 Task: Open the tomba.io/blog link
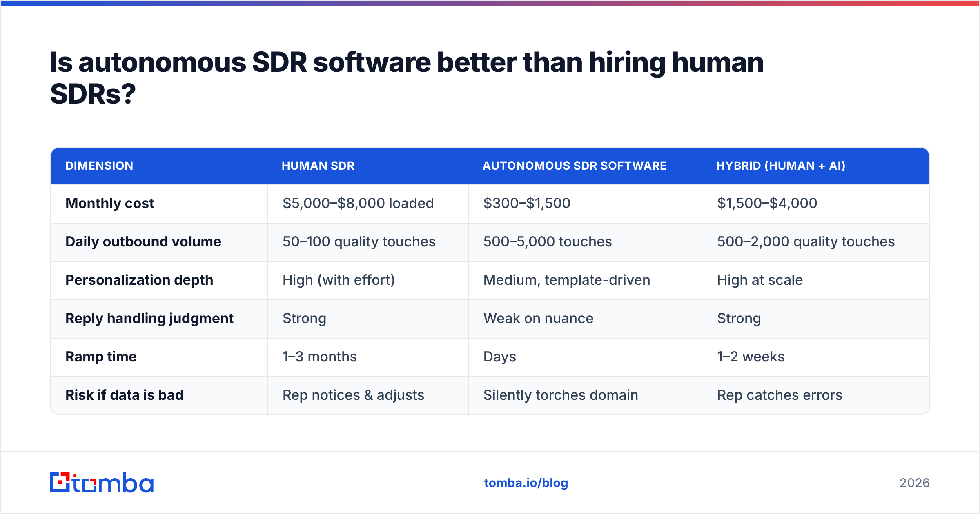coord(526,483)
